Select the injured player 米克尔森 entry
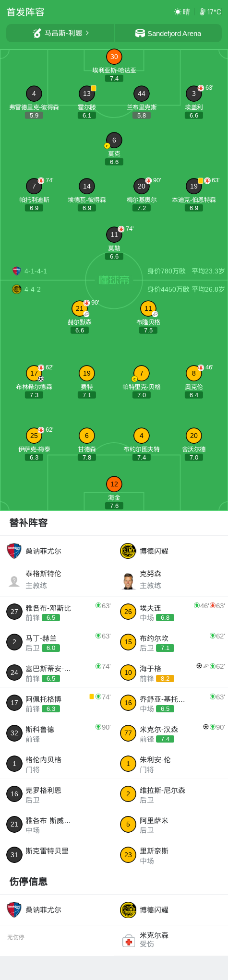 (x=171, y=941)
